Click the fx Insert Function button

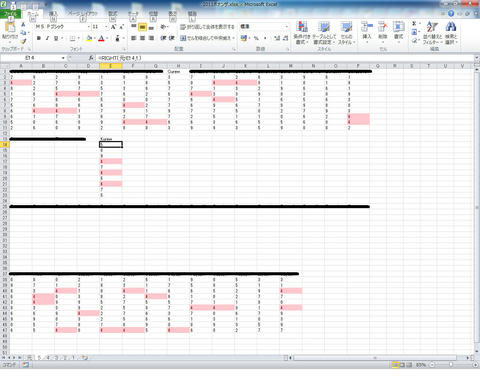[91, 58]
